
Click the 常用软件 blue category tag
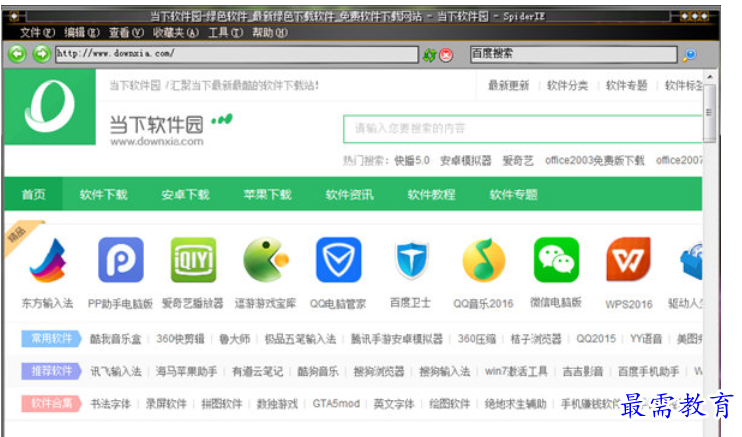[x=52, y=339]
